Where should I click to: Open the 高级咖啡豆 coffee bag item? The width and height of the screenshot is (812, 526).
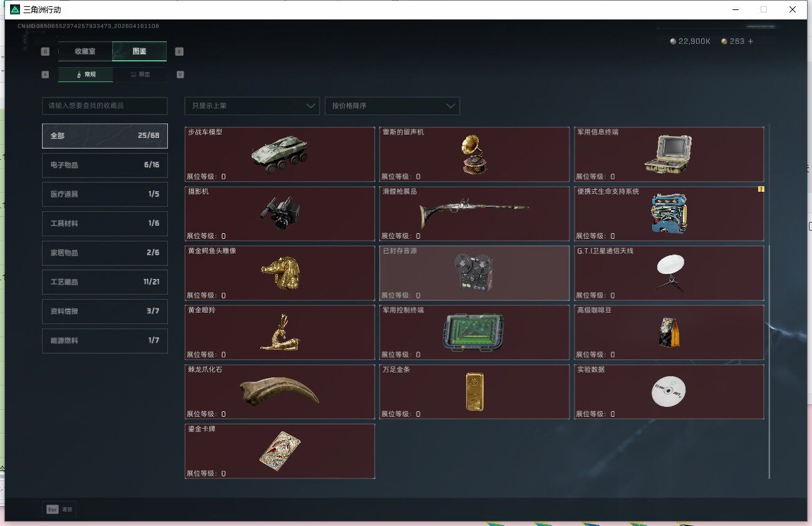[x=669, y=332]
